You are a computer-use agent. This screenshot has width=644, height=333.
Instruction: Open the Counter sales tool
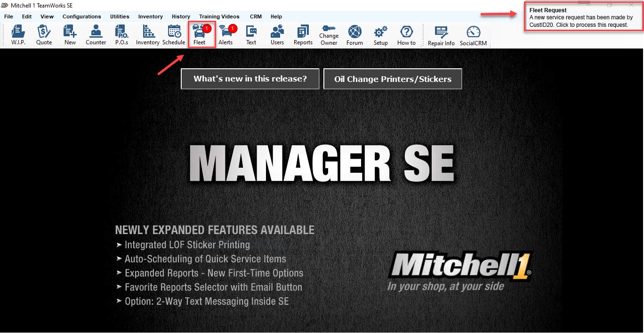[96, 34]
